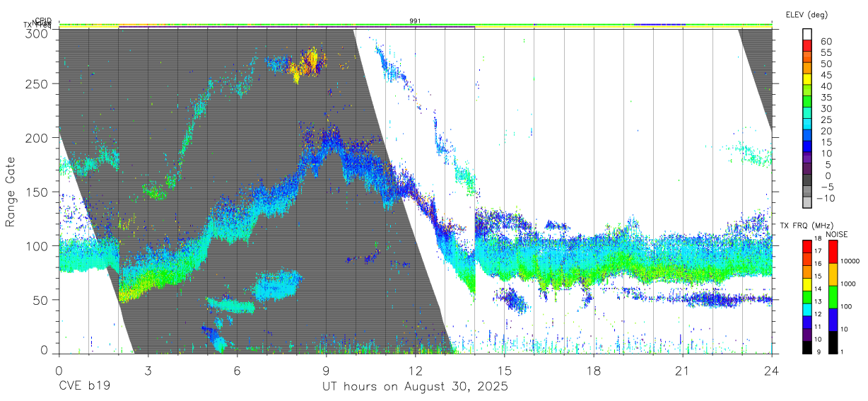This screenshot has width=868, height=401.
Task: Select the green swatch in NOISE bar
Action: pos(833,296)
